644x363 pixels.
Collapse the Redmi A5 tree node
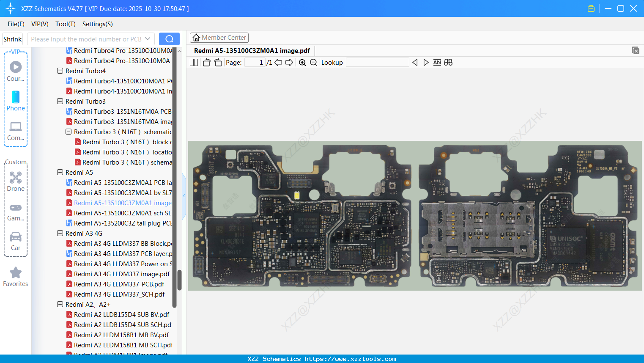[60, 172]
